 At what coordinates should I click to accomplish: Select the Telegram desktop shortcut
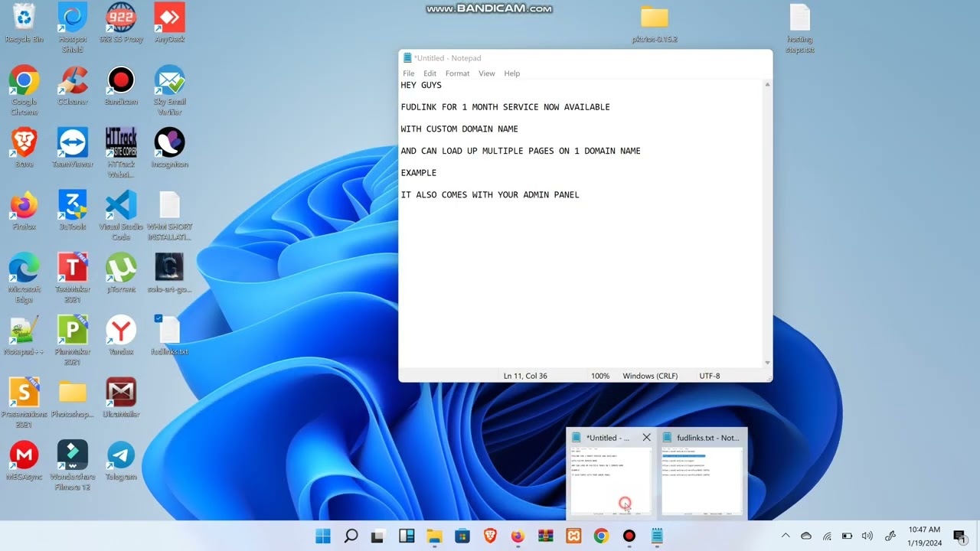[x=121, y=460]
